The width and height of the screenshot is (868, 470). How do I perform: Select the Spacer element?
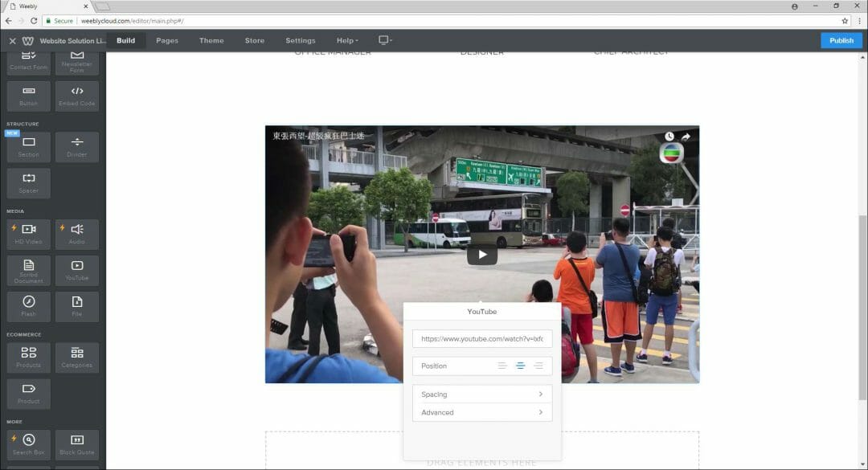28,182
